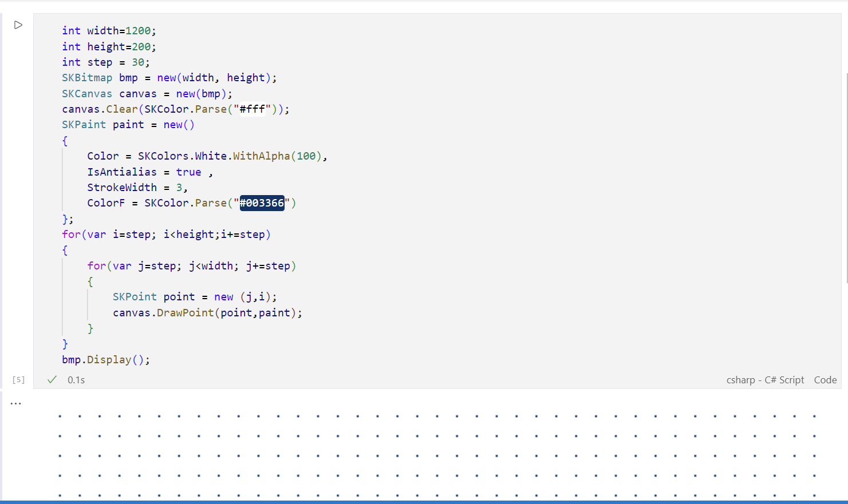The image size is (848, 504).
Task: Click execution count [5]
Action: click(x=18, y=380)
